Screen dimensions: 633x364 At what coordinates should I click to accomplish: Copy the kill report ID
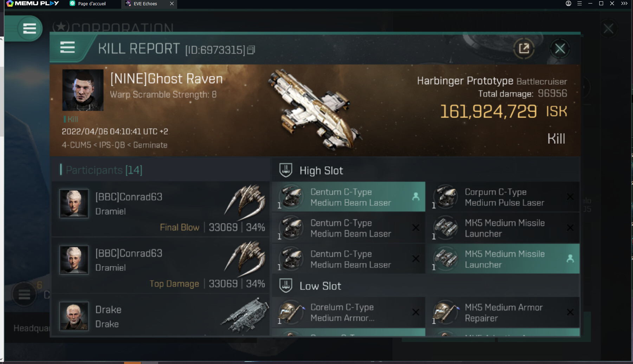(251, 50)
